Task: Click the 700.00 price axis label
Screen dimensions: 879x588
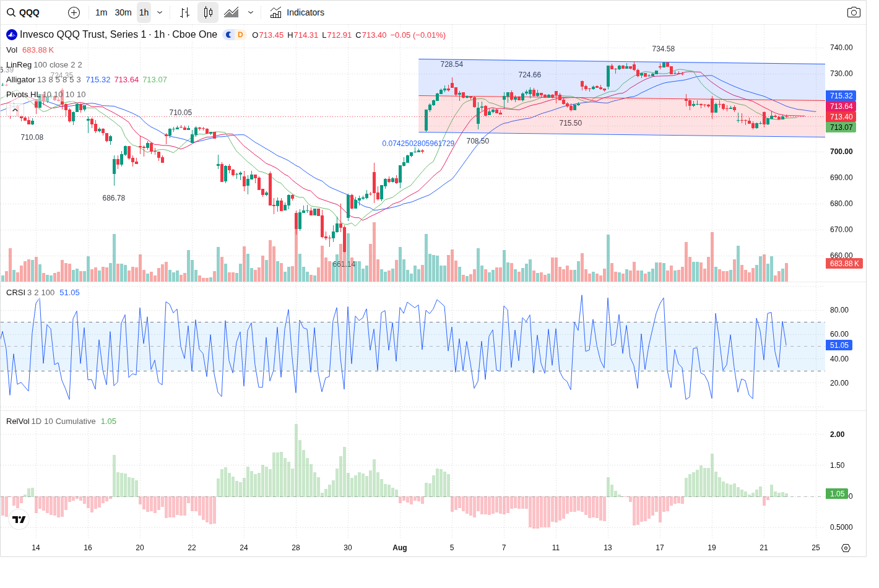Action: pos(841,152)
